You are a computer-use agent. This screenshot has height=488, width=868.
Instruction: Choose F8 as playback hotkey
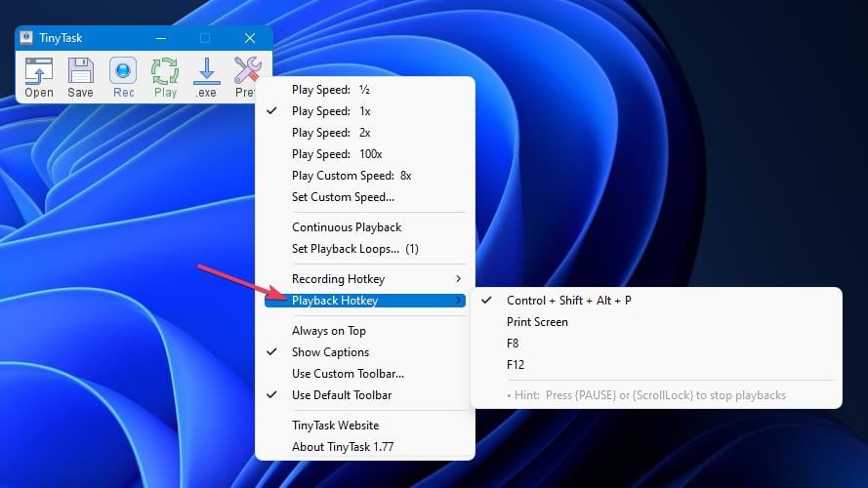click(x=656, y=344)
